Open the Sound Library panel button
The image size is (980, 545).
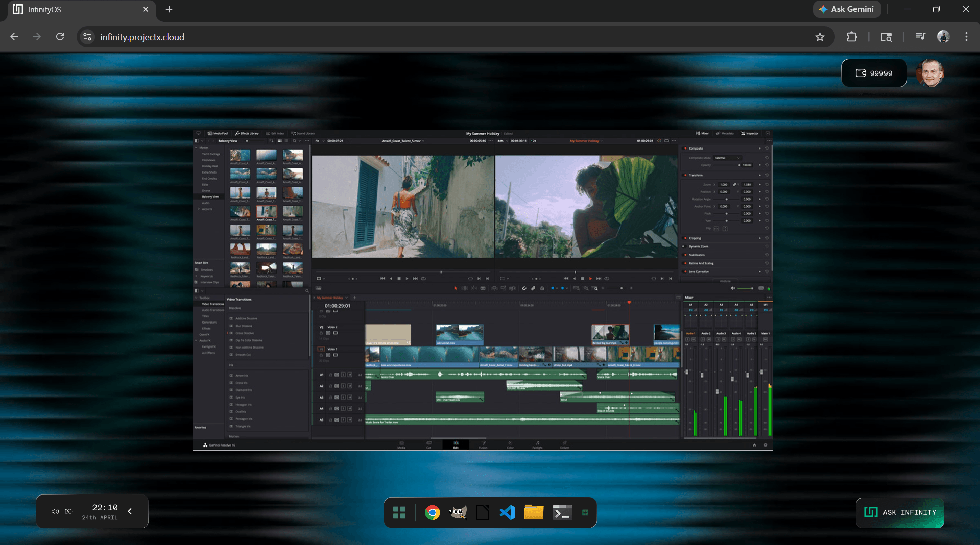pyautogui.click(x=303, y=133)
